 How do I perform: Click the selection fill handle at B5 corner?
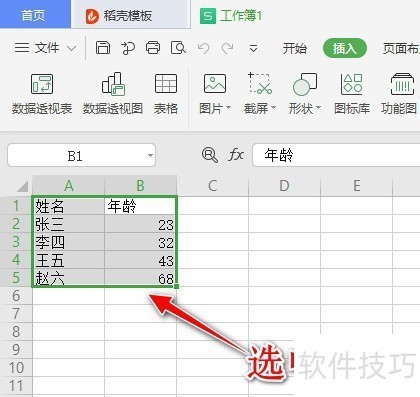(x=176, y=286)
